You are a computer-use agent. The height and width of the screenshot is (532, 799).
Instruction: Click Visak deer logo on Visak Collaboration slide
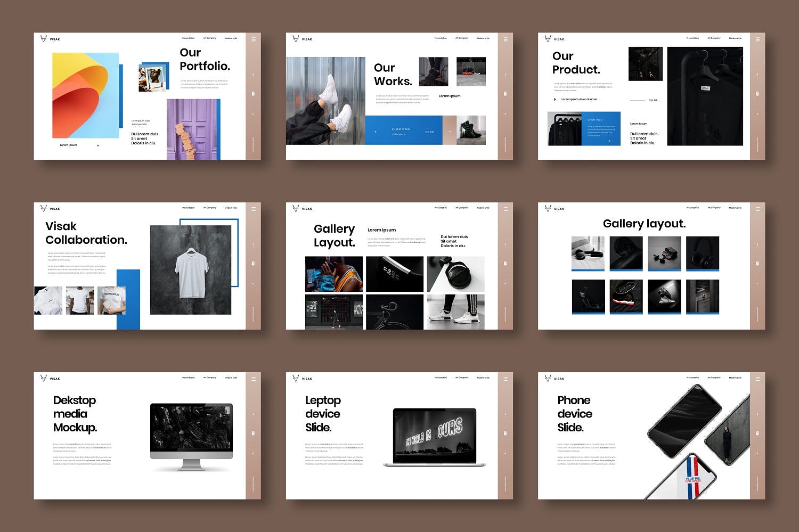click(44, 208)
